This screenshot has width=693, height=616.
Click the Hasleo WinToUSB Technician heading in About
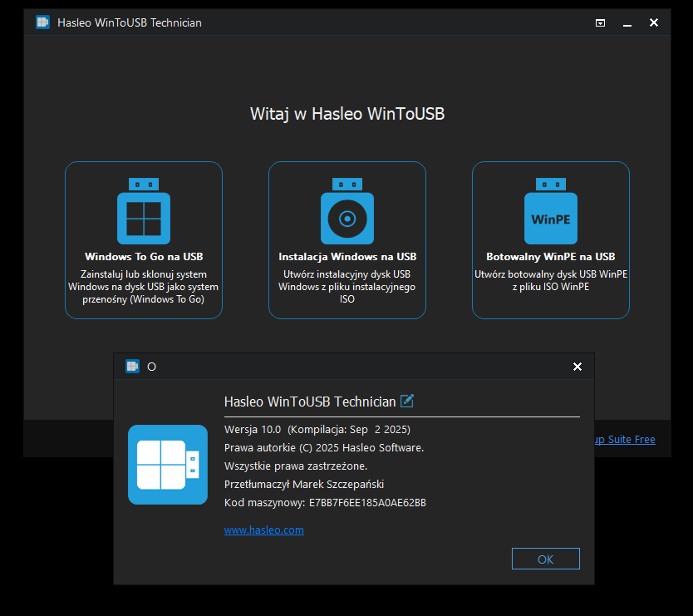click(x=310, y=402)
